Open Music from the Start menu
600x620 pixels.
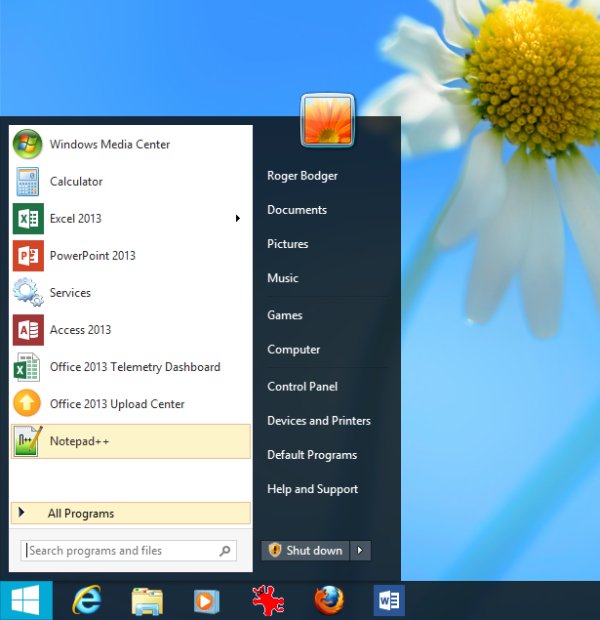(x=283, y=278)
